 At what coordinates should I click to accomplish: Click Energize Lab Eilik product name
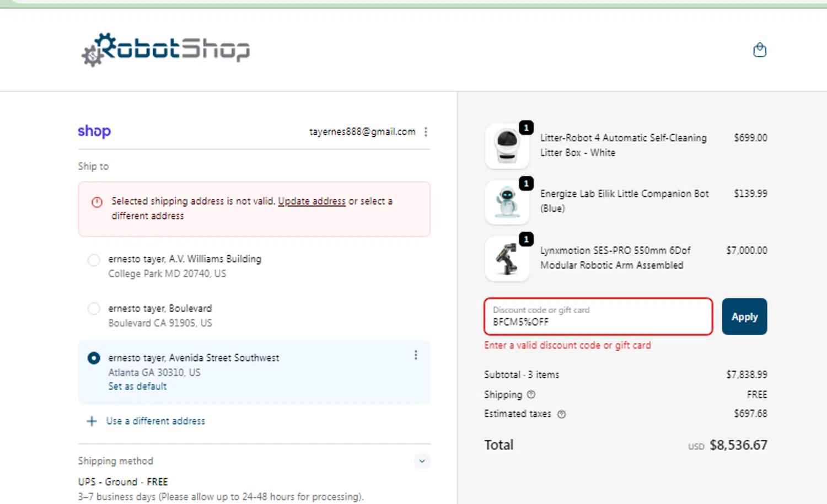624,201
